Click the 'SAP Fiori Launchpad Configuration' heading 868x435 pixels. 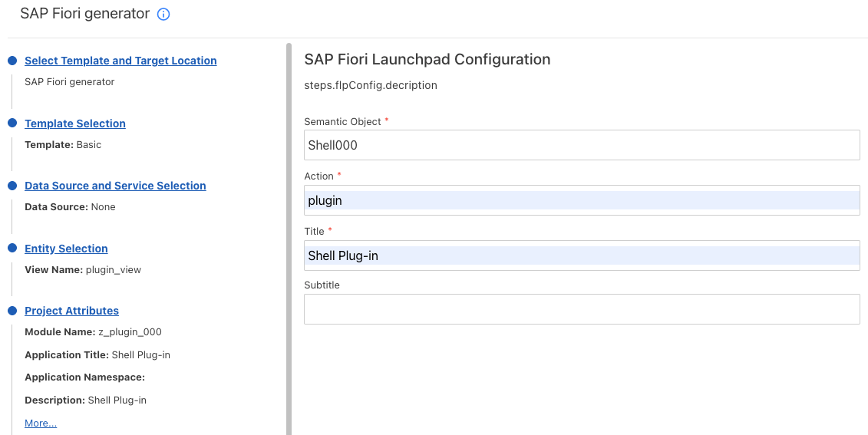coord(427,59)
